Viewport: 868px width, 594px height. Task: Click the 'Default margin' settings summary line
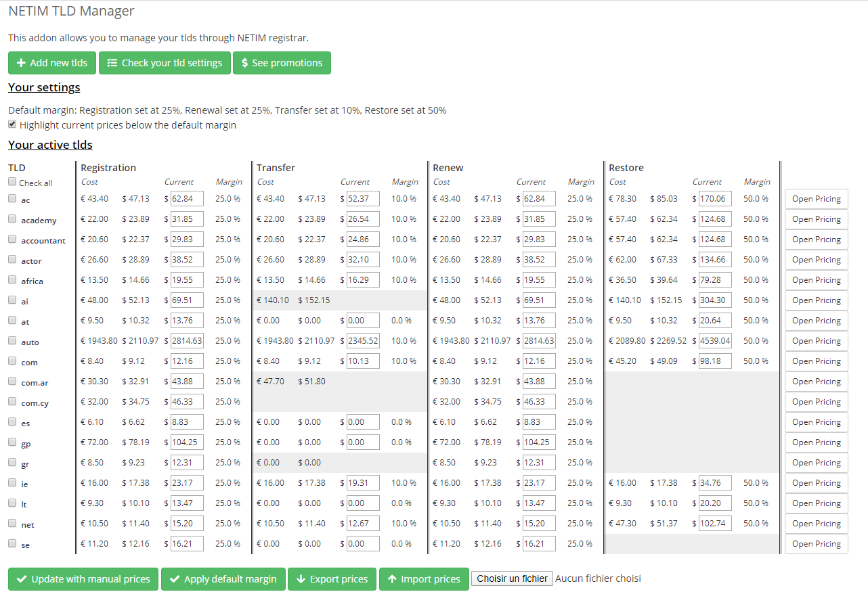(227, 110)
